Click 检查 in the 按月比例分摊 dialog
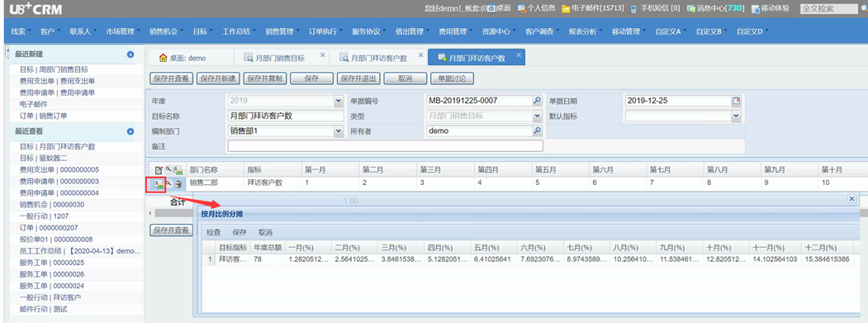868x323 pixels. tap(213, 232)
